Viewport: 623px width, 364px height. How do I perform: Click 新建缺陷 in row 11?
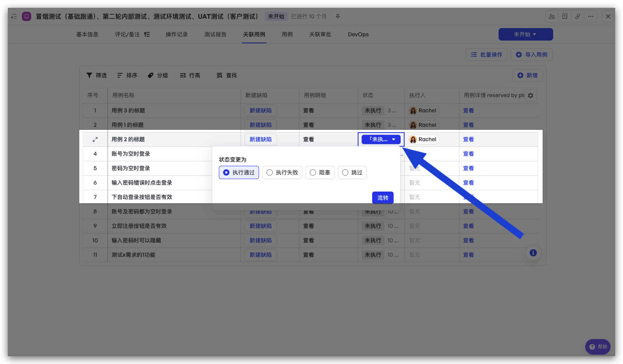261,255
